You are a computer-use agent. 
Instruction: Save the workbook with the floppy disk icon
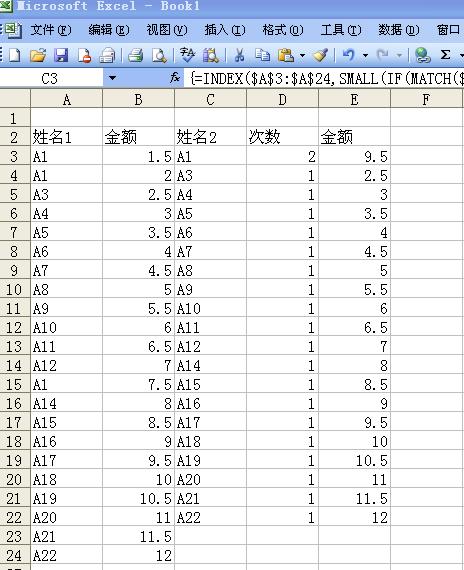point(61,56)
